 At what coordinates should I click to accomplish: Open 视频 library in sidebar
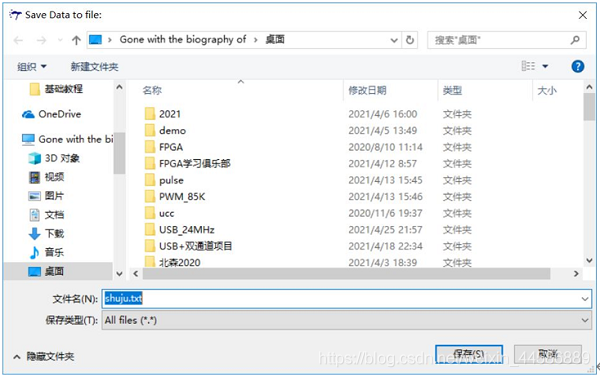point(47,177)
